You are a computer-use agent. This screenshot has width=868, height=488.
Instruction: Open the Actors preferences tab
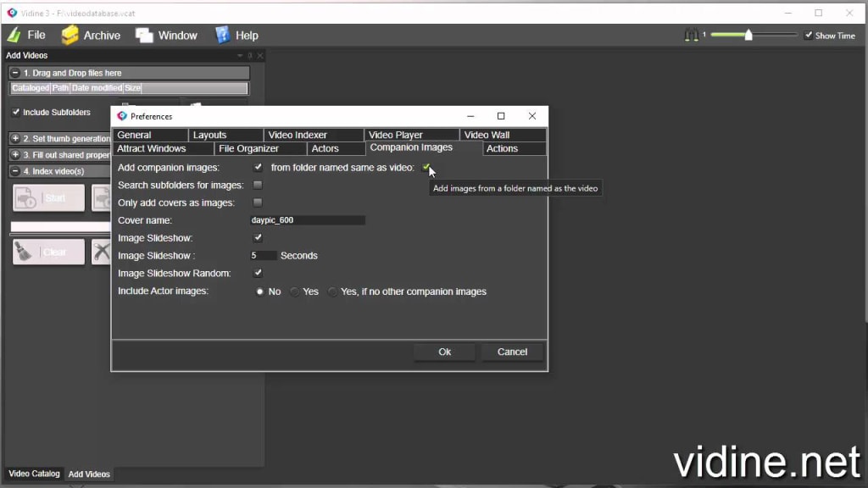[x=336, y=149]
